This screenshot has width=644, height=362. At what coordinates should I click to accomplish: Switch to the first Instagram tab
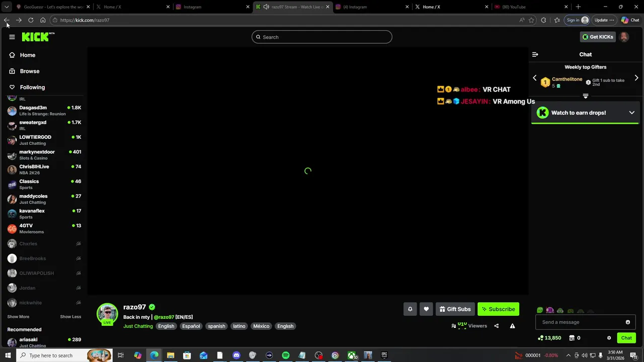(211, 7)
